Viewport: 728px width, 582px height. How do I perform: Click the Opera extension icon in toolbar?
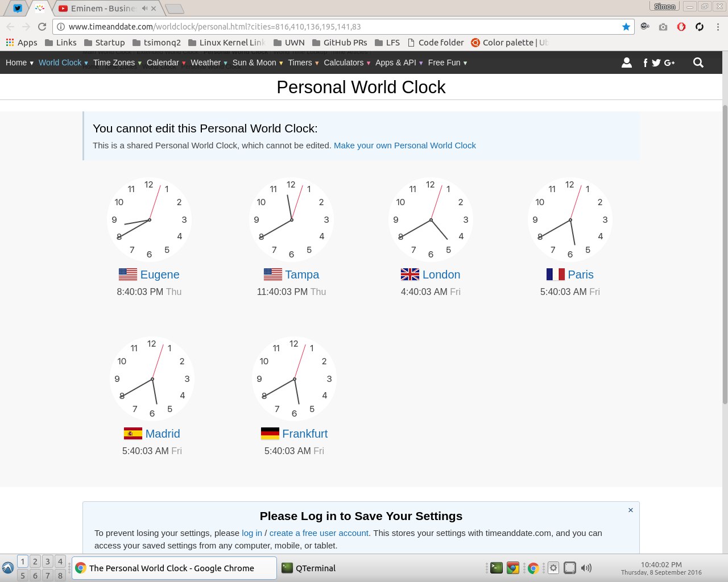point(681,27)
